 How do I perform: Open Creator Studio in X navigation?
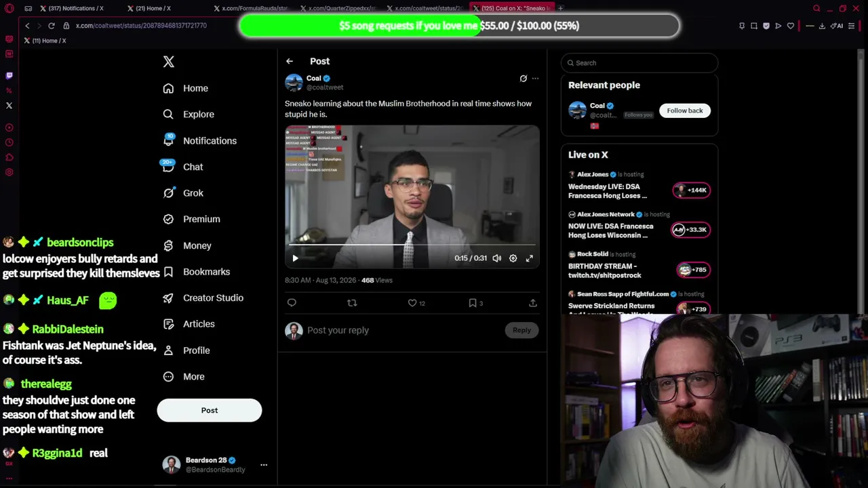tap(203, 298)
